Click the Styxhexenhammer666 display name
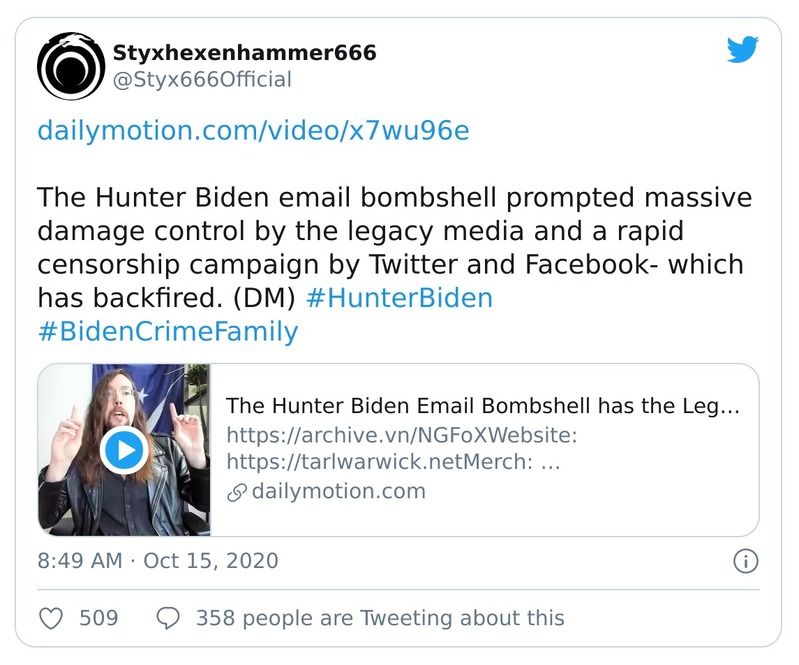This screenshot has width=799, height=665. (245, 52)
